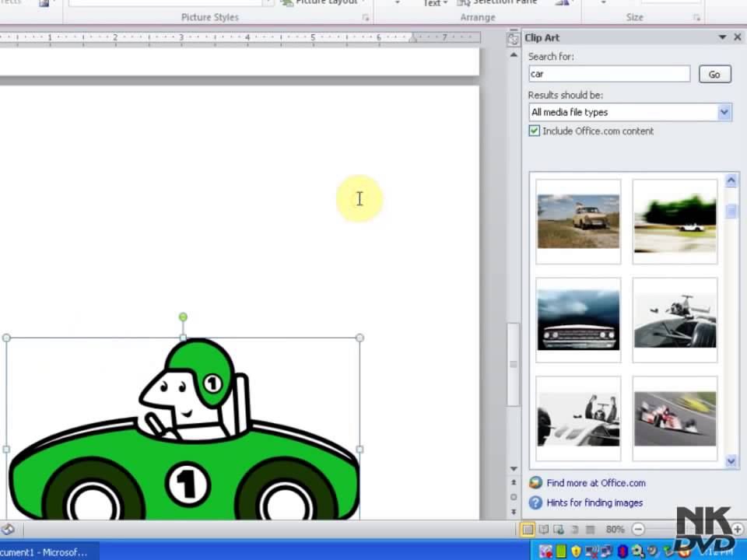Select the classic car front grille thumbnail

578,320
